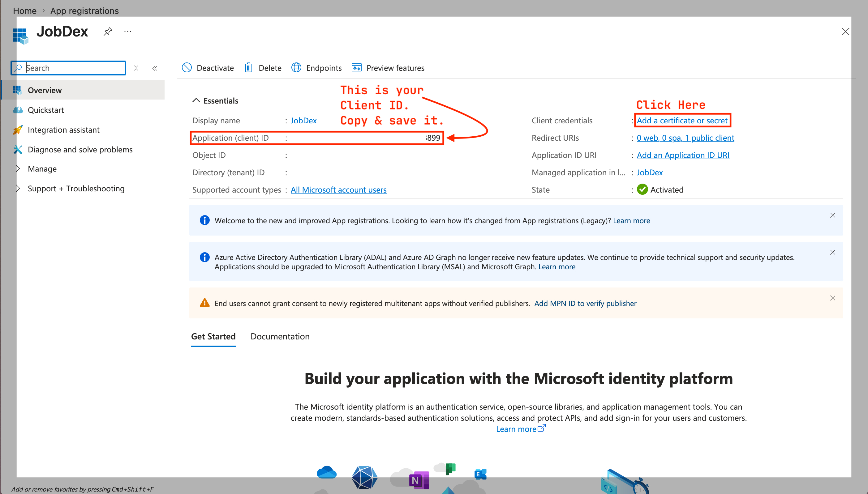Click the blue info icon in welcome banner
This screenshot has width=868, height=494.
pyautogui.click(x=204, y=220)
